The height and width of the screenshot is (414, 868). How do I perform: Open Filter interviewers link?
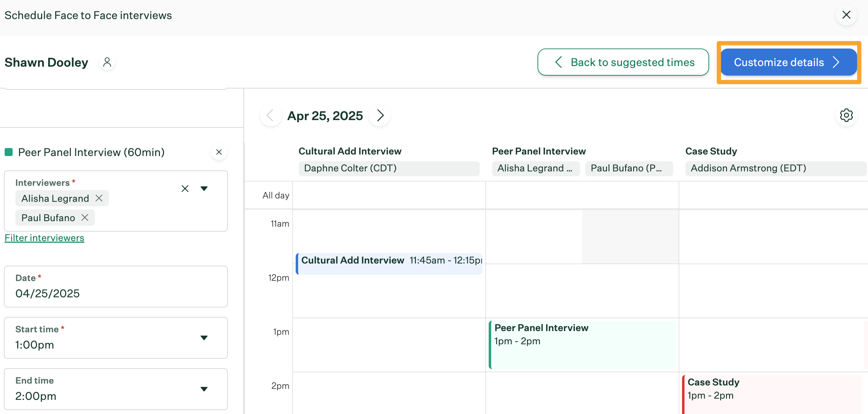pos(44,238)
